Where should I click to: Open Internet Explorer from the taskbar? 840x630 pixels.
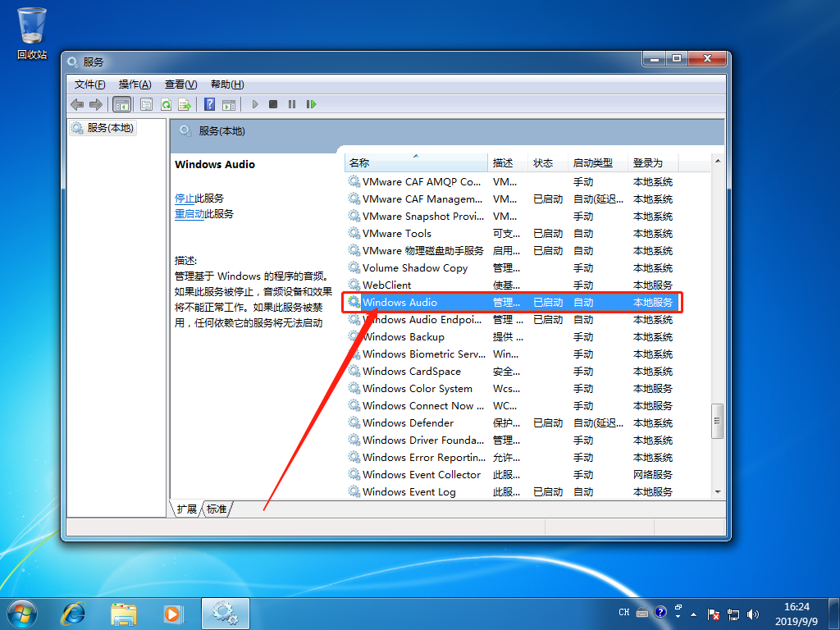pos(73,613)
